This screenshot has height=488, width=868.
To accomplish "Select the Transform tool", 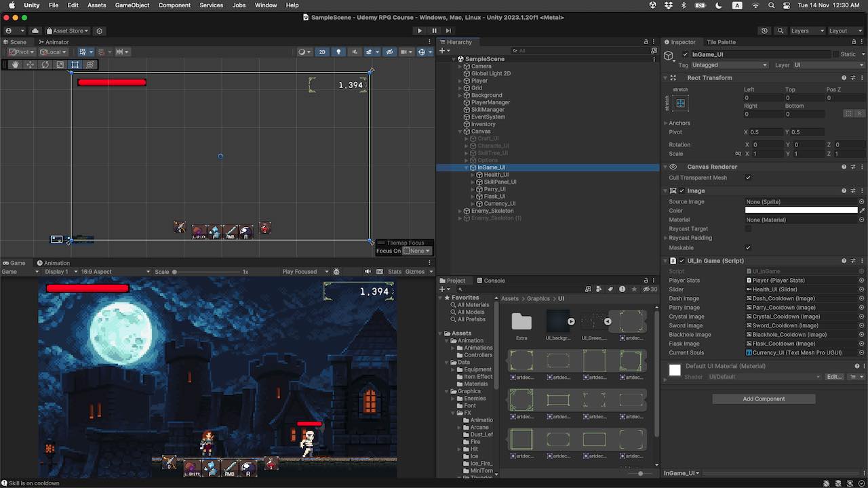I will [90, 65].
